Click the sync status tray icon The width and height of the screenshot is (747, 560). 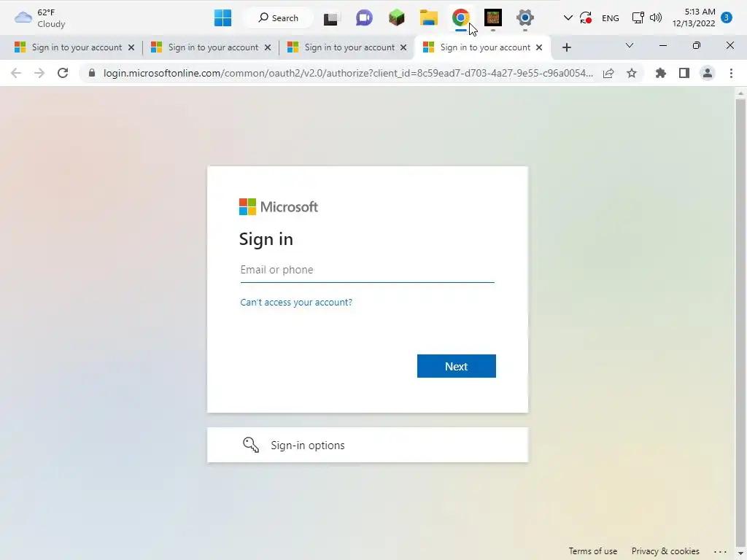(x=586, y=18)
